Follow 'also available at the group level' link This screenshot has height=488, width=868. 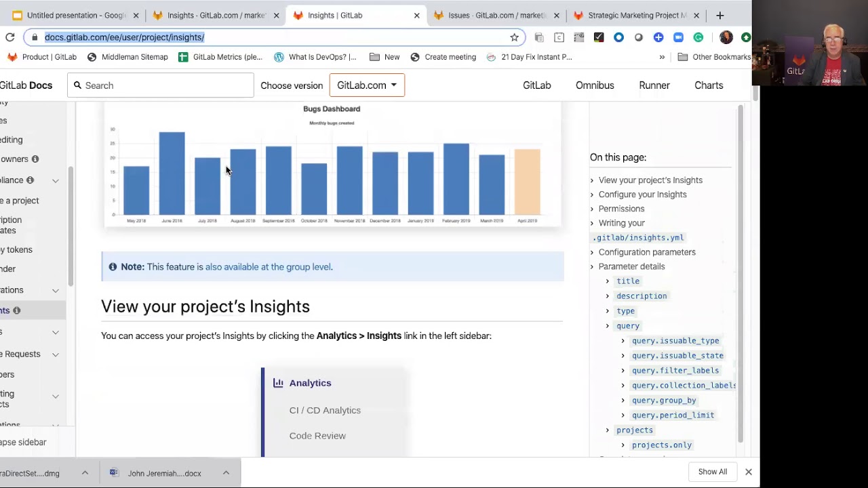pyautogui.click(x=269, y=267)
